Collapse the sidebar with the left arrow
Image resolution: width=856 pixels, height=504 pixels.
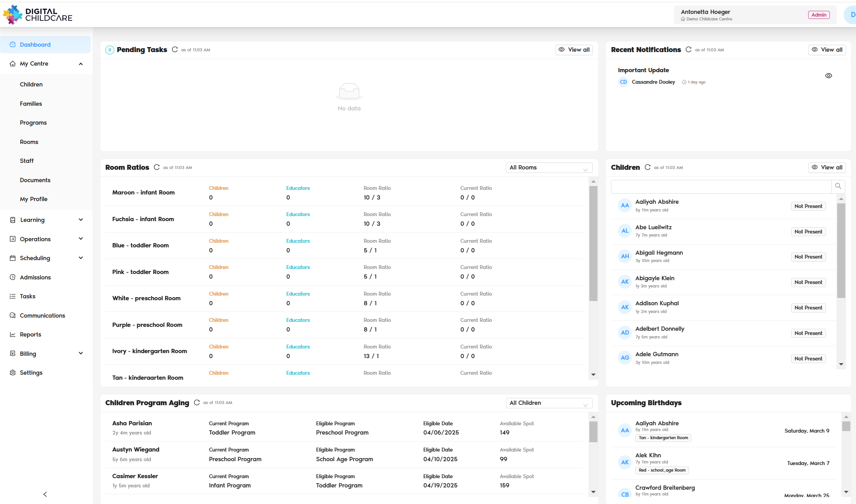[45, 494]
